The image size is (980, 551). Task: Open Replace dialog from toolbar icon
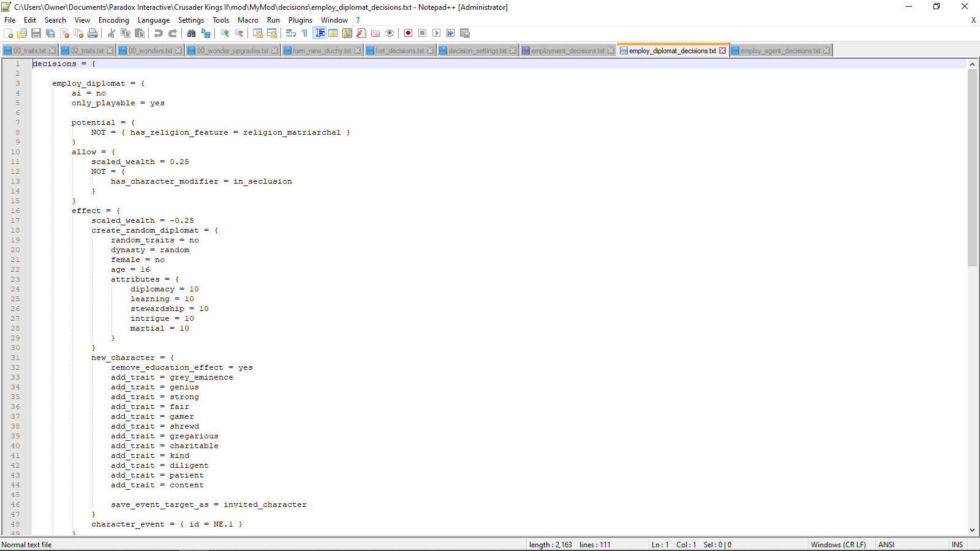click(206, 33)
